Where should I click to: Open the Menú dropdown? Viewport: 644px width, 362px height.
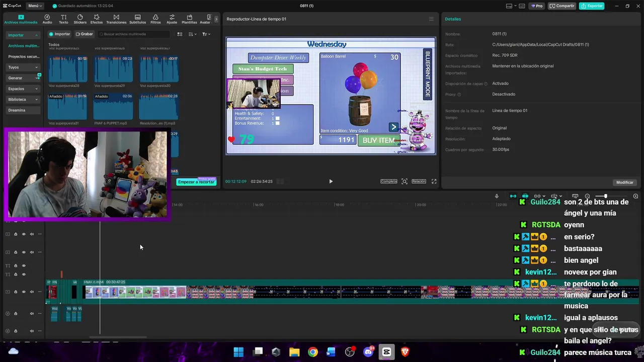[35, 6]
